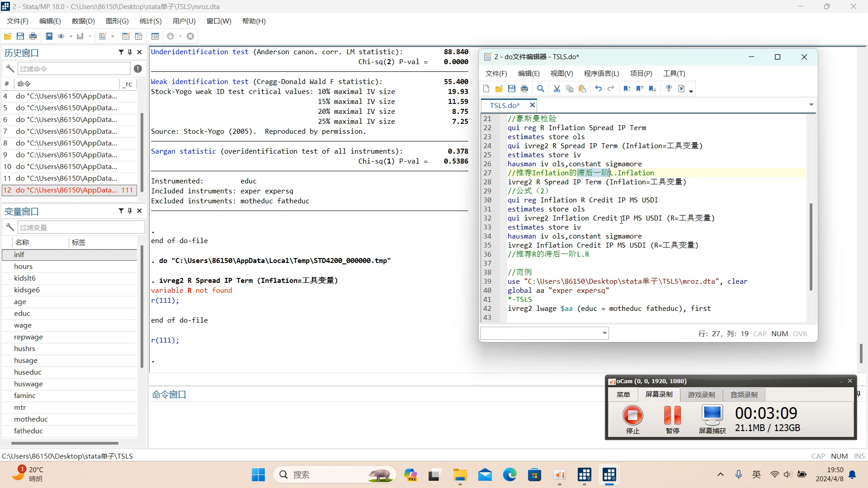868x488 pixels.
Task: Switch to 游戏录制 tab in oCam
Action: (701, 394)
